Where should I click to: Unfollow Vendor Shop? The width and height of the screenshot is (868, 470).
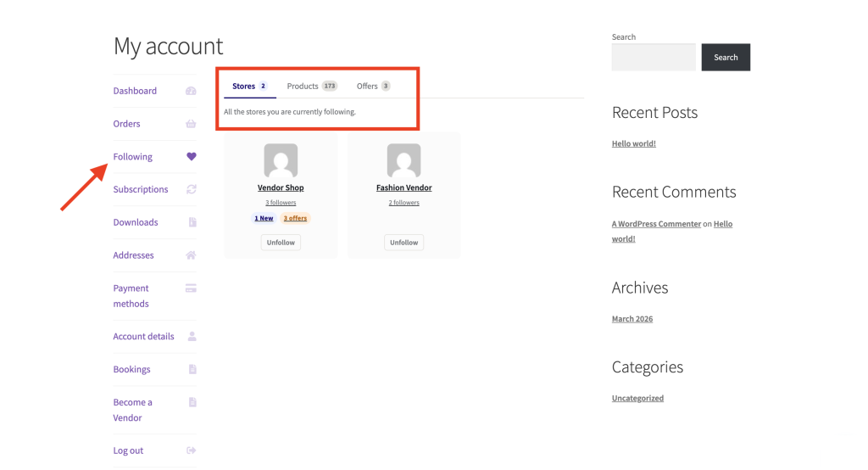tap(281, 242)
